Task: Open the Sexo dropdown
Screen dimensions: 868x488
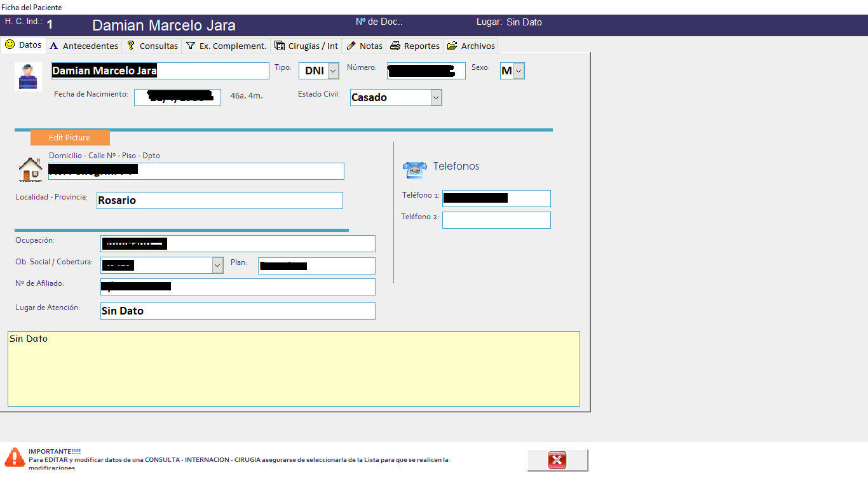Action: tap(519, 71)
